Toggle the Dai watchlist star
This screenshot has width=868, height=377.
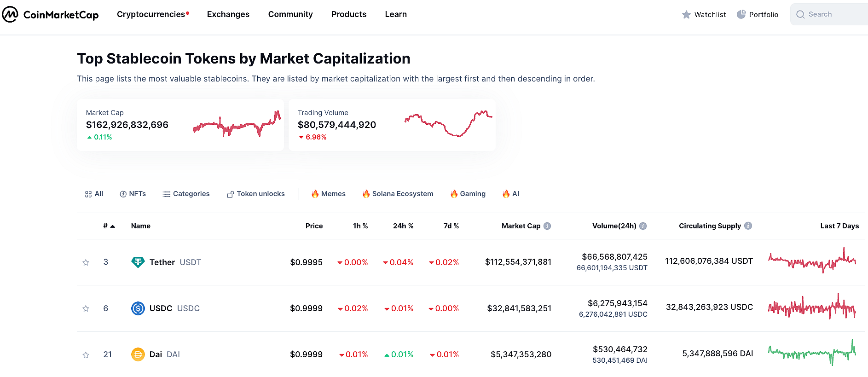(86, 355)
